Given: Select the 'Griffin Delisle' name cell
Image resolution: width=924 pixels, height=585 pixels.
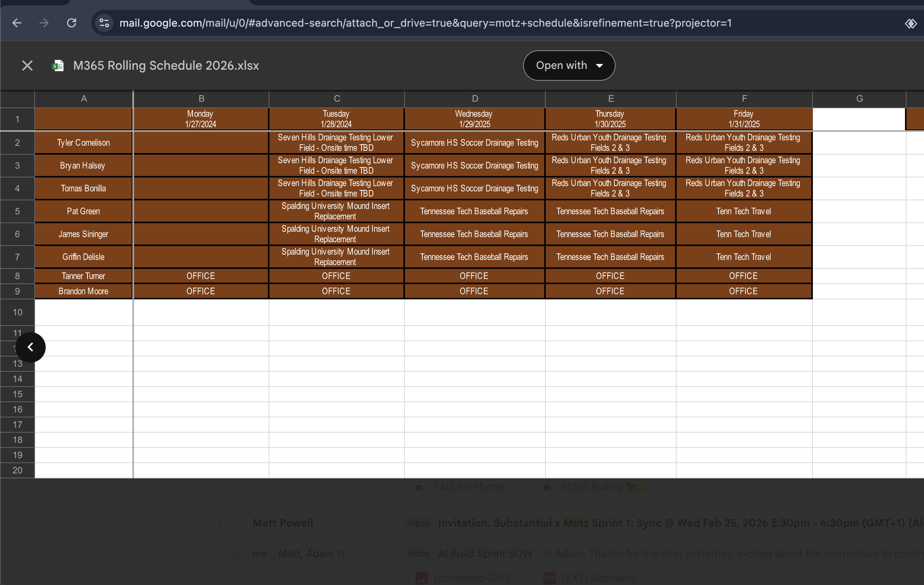Looking at the screenshot, I should click(84, 257).
